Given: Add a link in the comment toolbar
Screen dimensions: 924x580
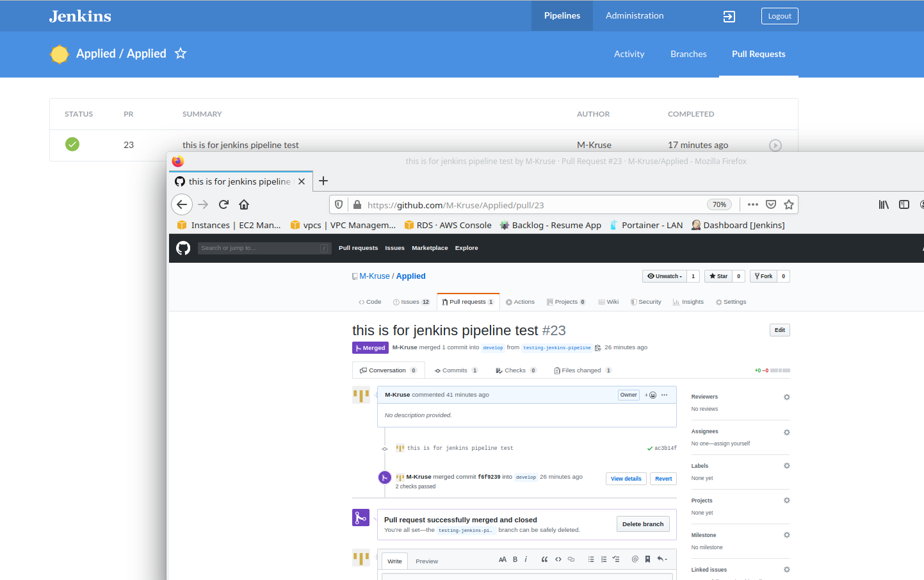Looking at the screenshot, I should pyautogui.click(x=571, y=559).
